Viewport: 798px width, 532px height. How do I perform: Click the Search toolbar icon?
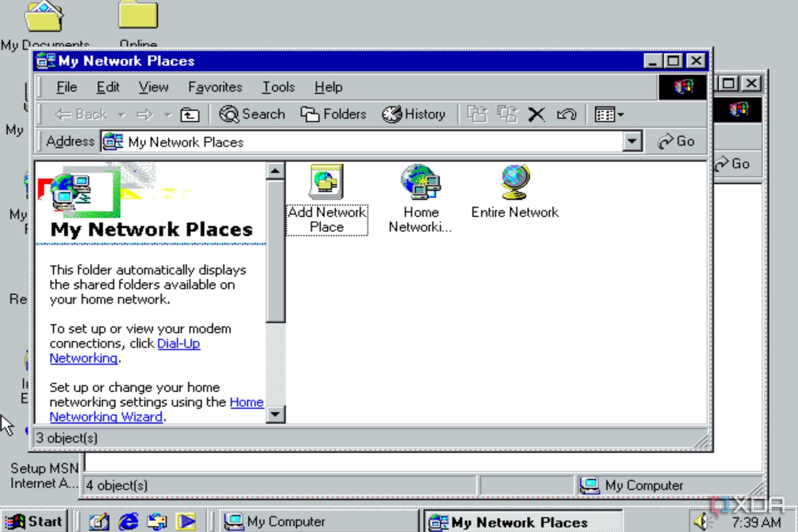pos(252,114)
